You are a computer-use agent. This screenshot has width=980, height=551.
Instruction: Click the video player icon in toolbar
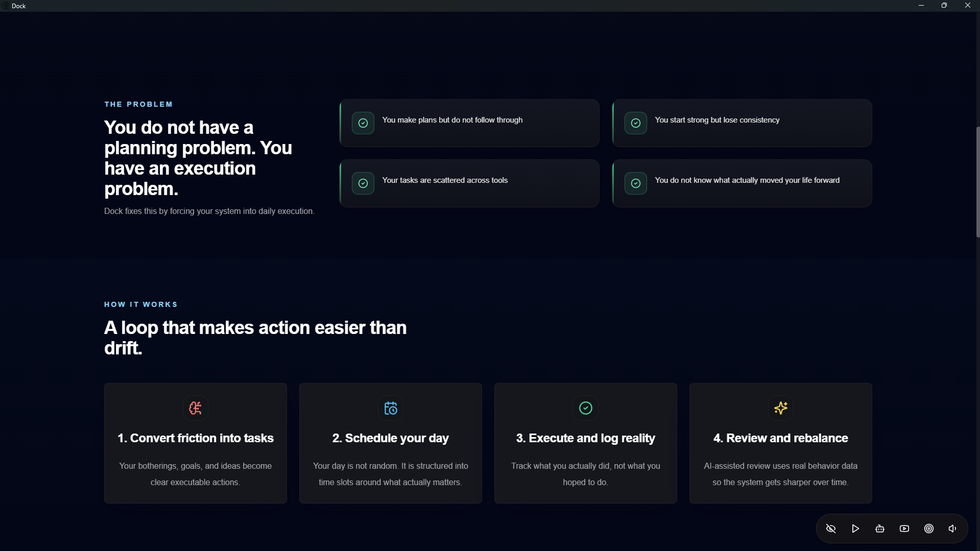904,529
